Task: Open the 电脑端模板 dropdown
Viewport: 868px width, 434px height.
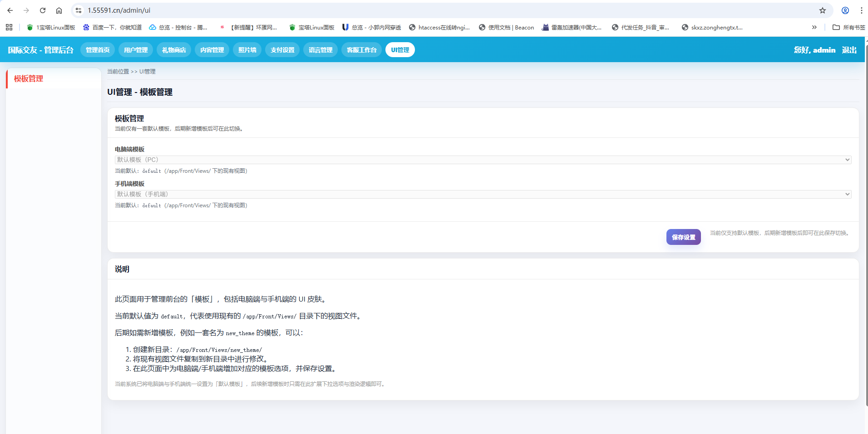Action: tap(483, 160)
